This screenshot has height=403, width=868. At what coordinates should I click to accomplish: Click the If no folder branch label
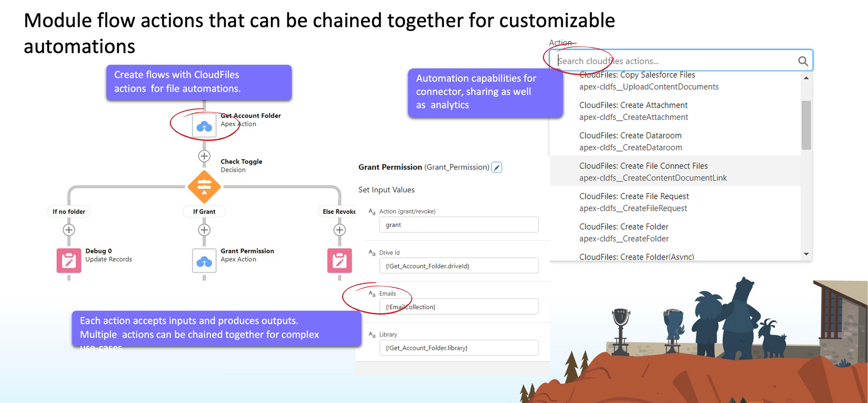[69, 212]
